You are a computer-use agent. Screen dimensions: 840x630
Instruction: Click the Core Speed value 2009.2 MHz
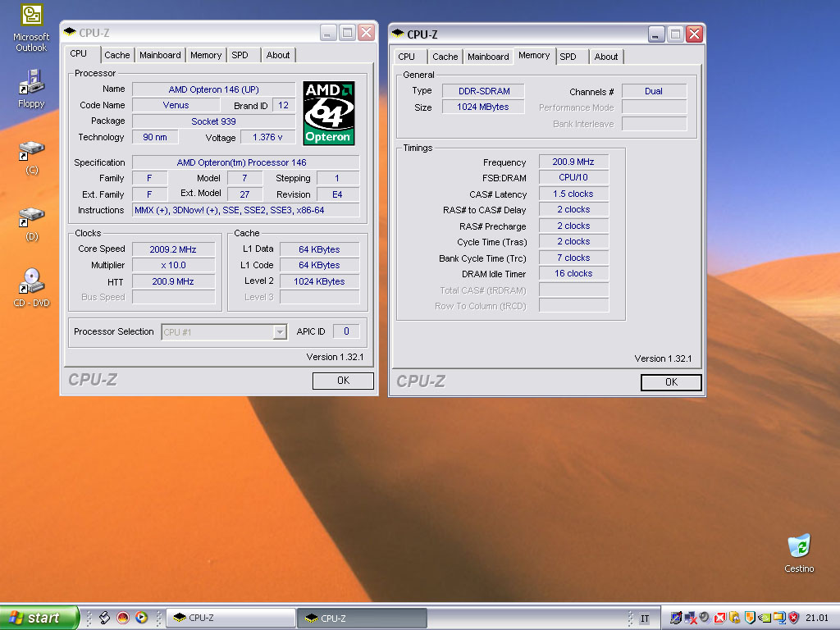point(174,249)
